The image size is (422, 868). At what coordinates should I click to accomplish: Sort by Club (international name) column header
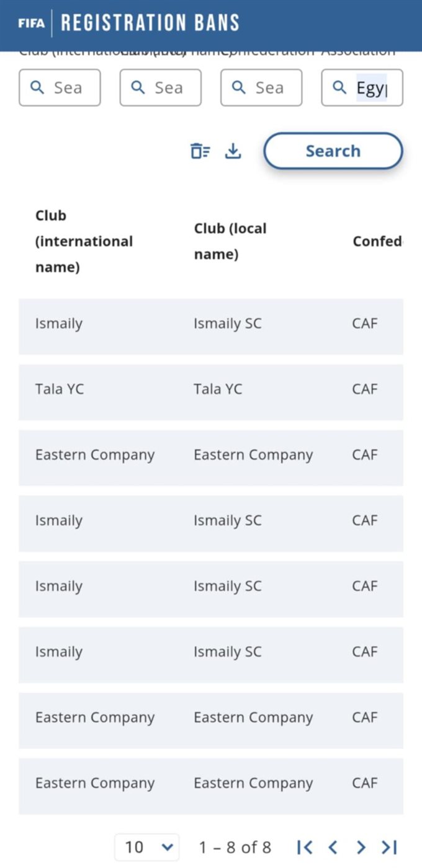[x=84, y=241]
